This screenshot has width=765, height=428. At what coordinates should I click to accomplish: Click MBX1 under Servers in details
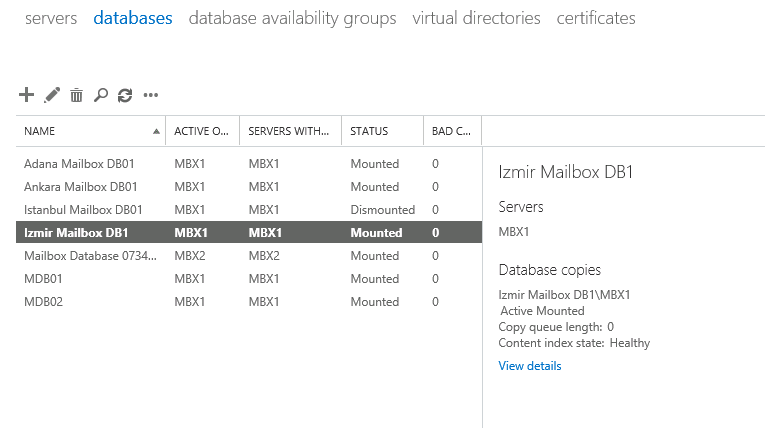point(514,232)
